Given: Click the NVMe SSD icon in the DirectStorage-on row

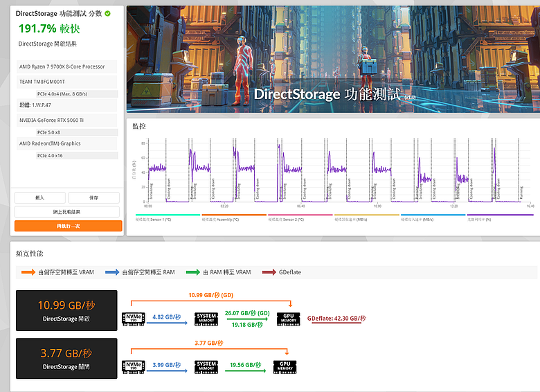Looking at the screenshot, I should [134, 319].
